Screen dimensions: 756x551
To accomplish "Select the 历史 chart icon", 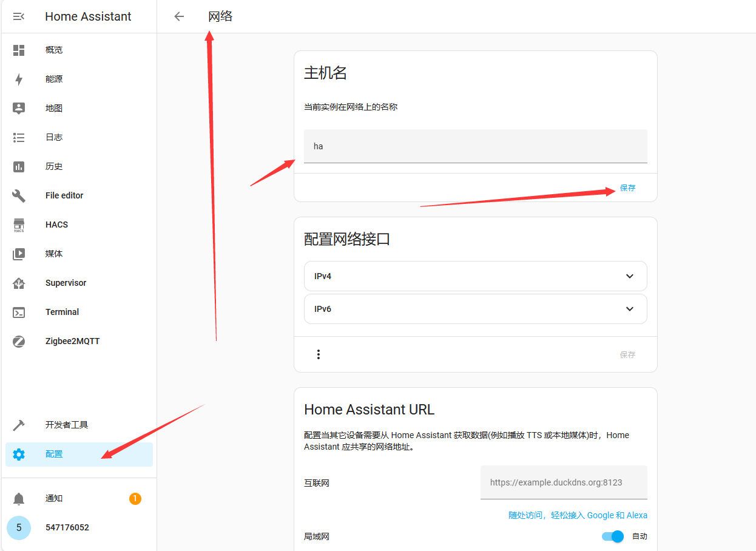I will [19, 166].
